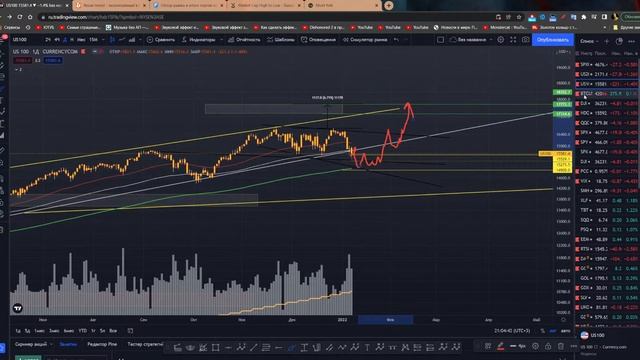
Task: Switch to the Тестер стратегий tab
Action: [145, 344]
